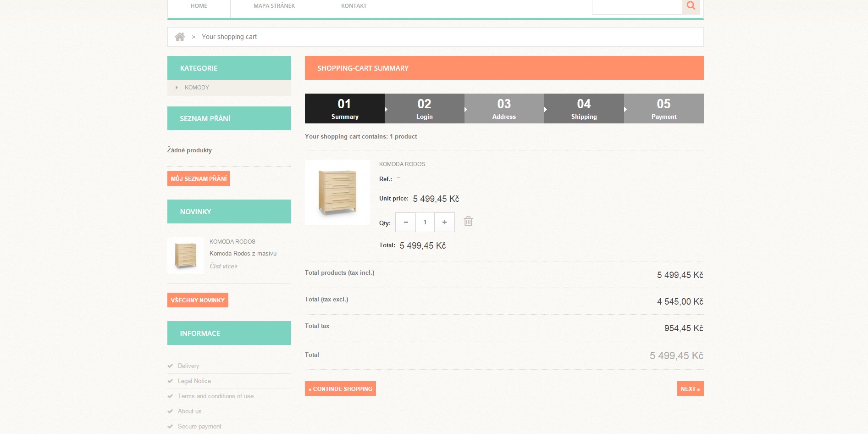Open Komoda Rodos thumbnail in Novinky
868x434 pixels.
point(186,256)
